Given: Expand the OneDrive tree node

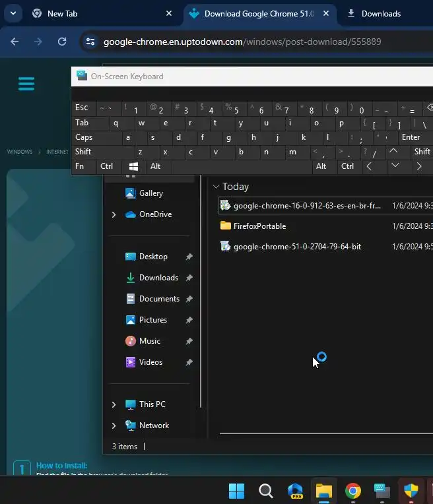Looking at the screenshot, I should point(114,214).
